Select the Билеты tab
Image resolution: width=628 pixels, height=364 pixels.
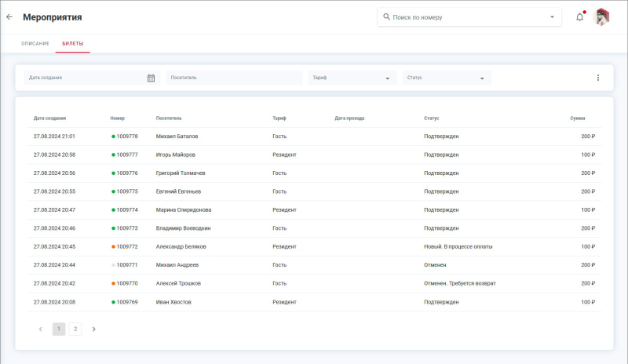coord(73,43)
